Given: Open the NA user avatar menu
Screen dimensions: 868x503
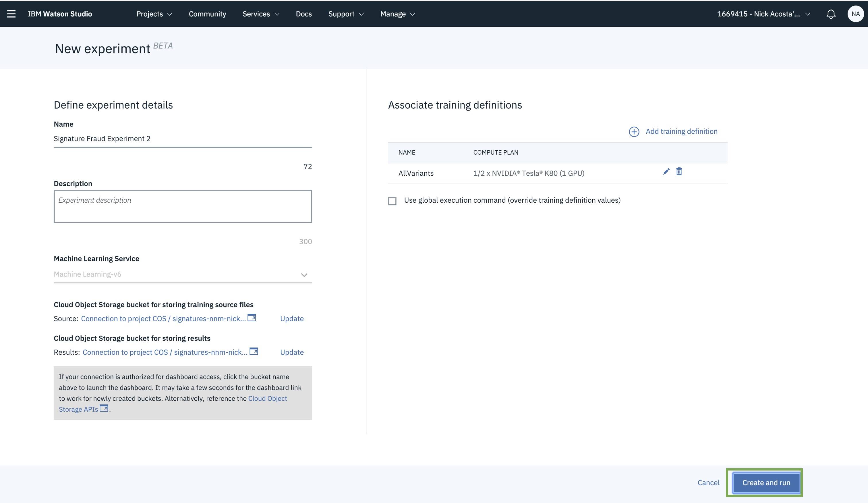Looking at the screenshot, I should point(856,14).
